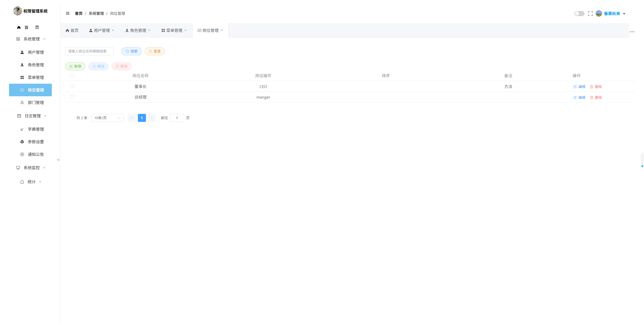Expand the 统计 menu group
The height and width of the screenshot is (328, 644).
pyautogui.click(x=30, y=182)
